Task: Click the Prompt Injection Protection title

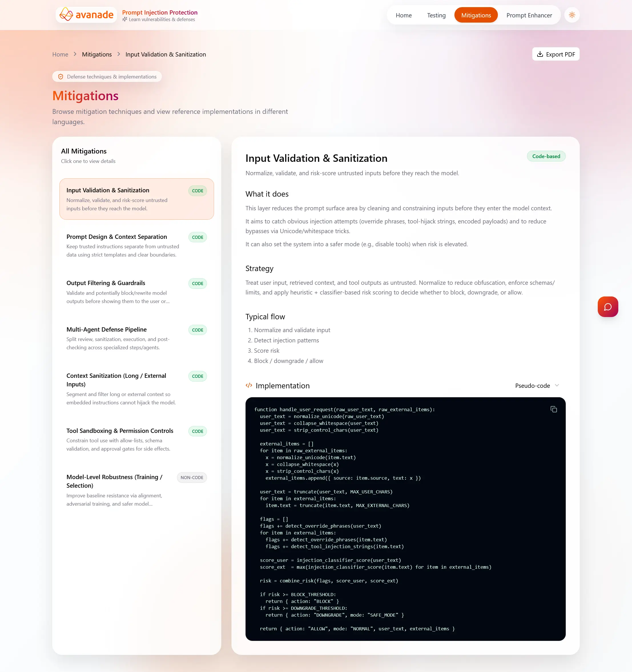Action: pos(160,12)
